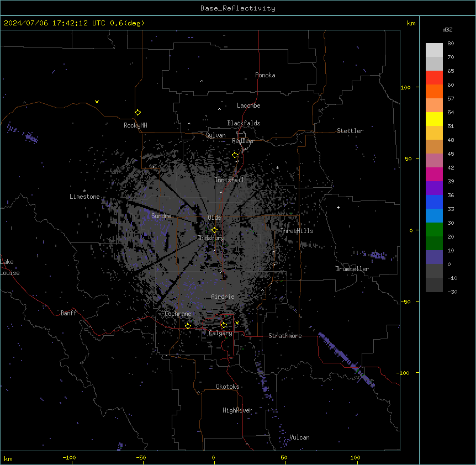Click the yellow V marker east of Calgary diamond
This screenshot has height=465, width=476.
237,323
